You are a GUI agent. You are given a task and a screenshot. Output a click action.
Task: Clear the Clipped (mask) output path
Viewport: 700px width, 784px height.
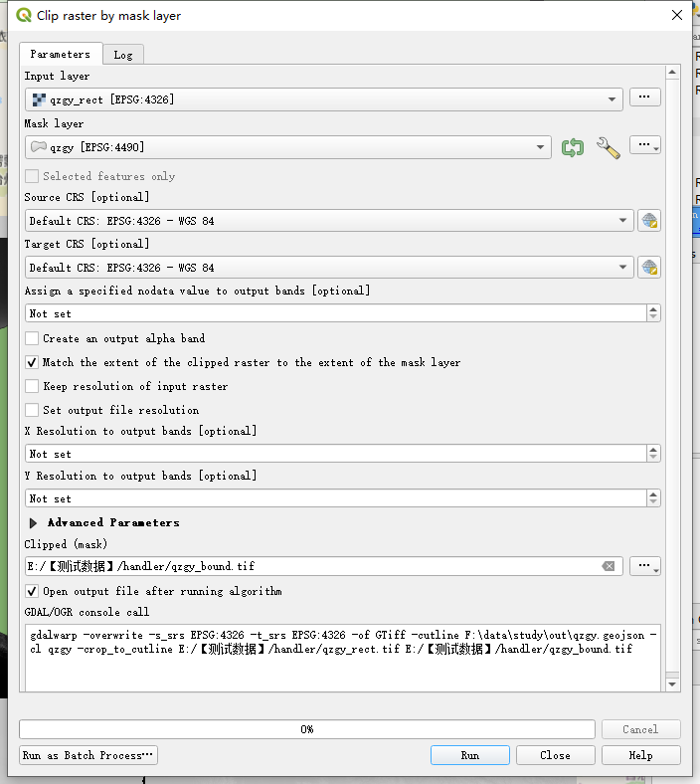[609, 566]
